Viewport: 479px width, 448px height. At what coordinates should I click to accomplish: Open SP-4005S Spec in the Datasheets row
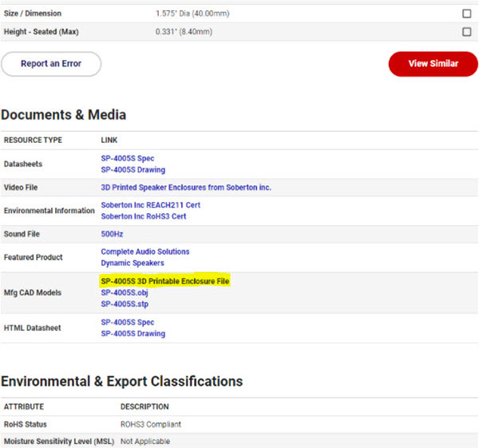click(128, 158)
